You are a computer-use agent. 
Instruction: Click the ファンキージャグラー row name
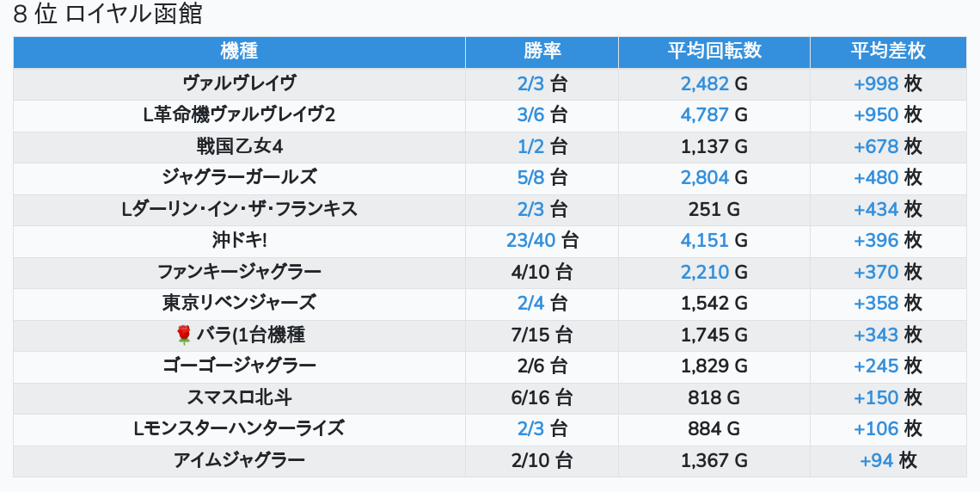pyautogui.click(x=239, y=272)
